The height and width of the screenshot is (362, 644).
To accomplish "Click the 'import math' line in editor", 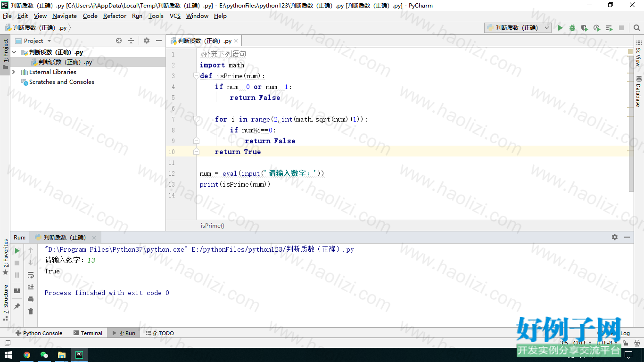I will [222, 65].
